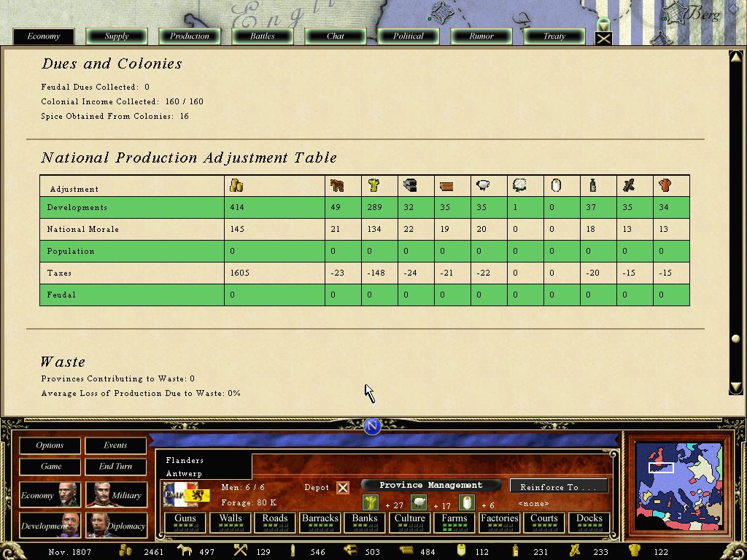This screenshot has height=560, width=747.
Task: Select Banks development button
Action: 365,522
